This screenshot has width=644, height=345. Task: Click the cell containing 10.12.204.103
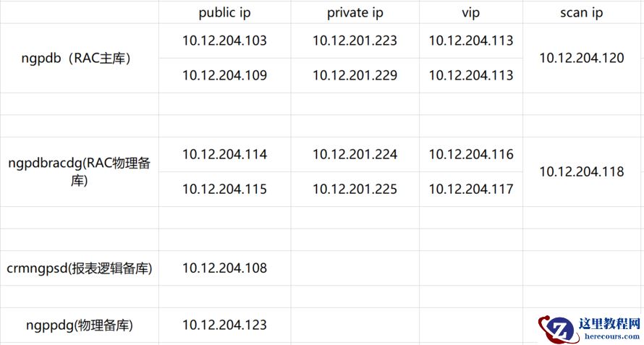coord(224,41)
